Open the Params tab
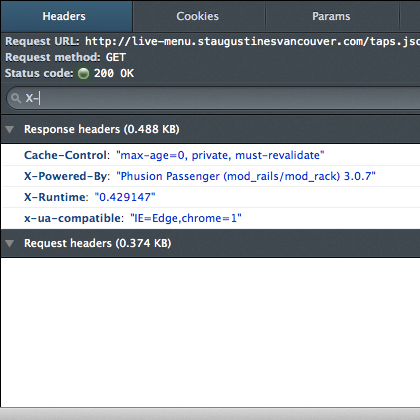The height and width of the screenshot is (420, 420). pos(332,16)
